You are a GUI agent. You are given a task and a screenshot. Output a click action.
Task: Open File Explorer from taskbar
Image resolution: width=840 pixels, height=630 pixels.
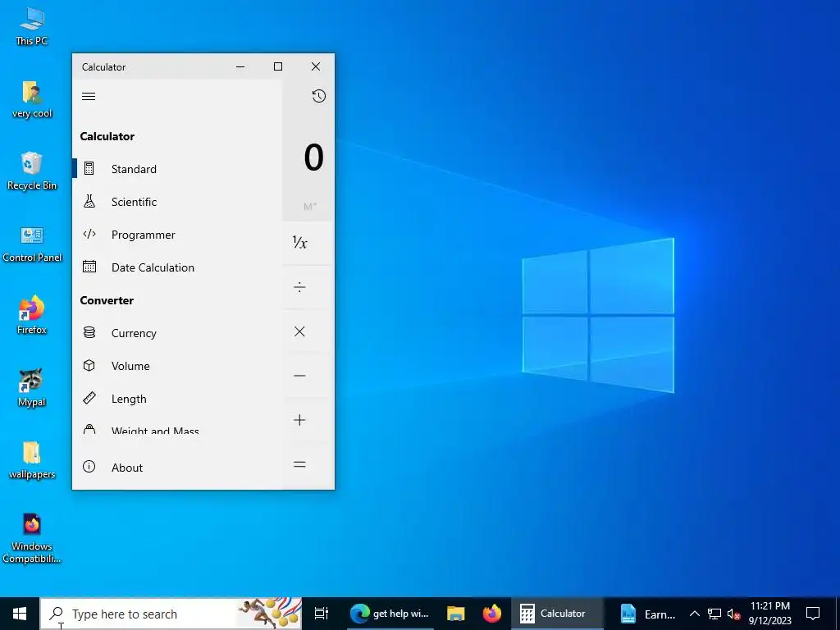coord(455,614)
